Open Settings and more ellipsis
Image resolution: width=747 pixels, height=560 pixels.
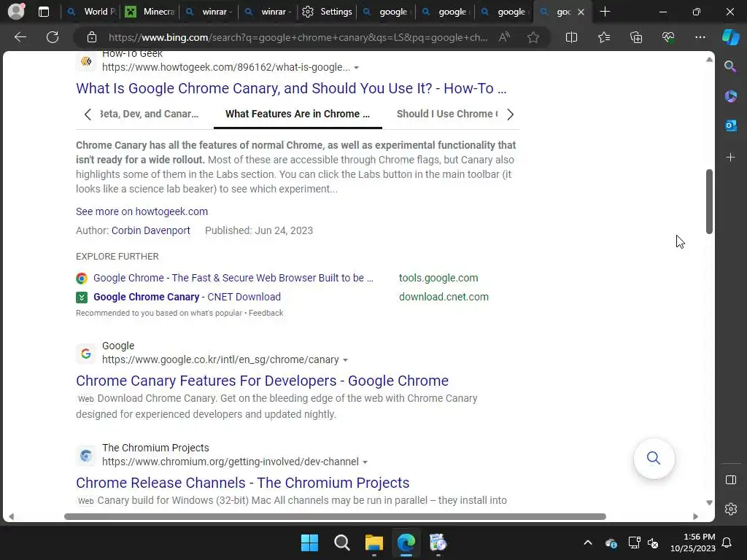coord(700,37)
